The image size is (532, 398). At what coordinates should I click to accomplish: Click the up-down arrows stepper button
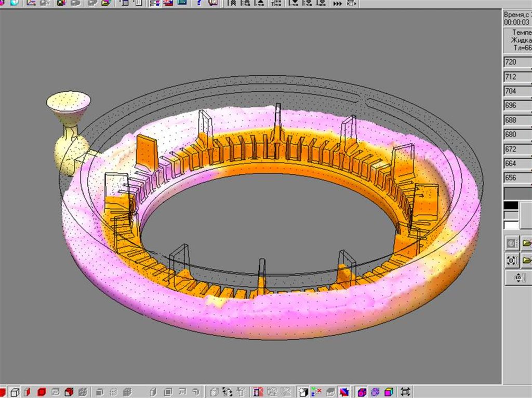pyautogui.click(x=518, y=278)
